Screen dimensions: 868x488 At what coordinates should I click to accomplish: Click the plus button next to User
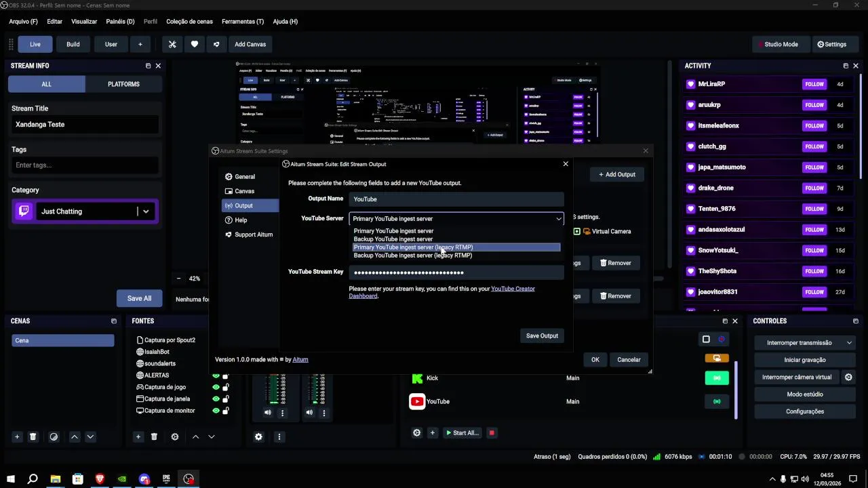(140, 44)
